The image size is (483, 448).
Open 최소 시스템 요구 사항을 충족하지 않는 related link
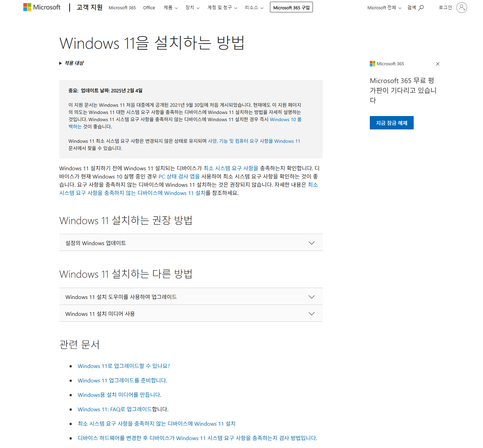click(x=156, y=424)
